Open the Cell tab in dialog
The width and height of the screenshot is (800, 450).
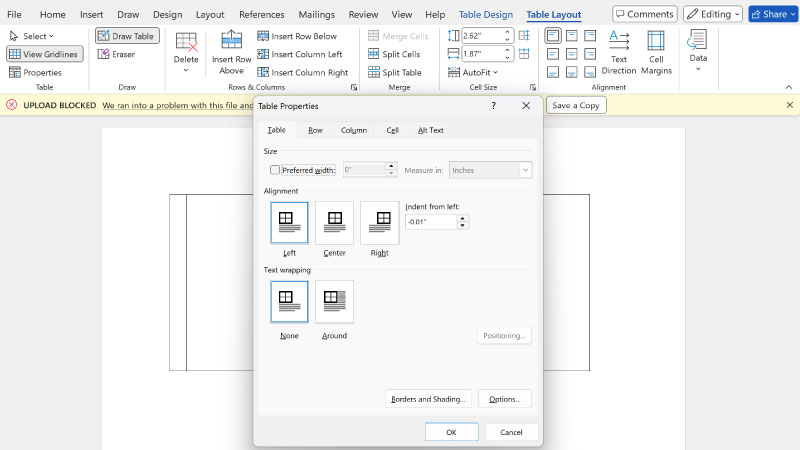[392, 130]
